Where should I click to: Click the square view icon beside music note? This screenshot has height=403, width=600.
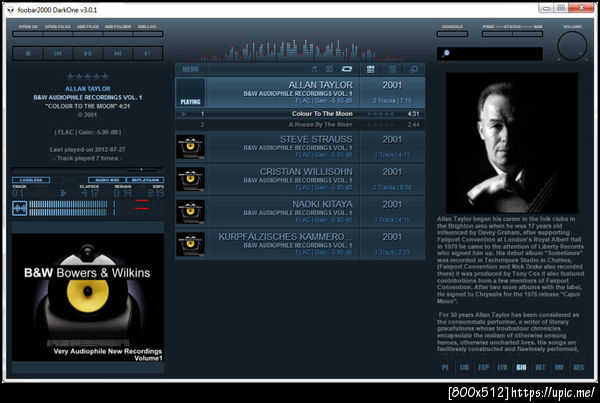tap(329, 69)
